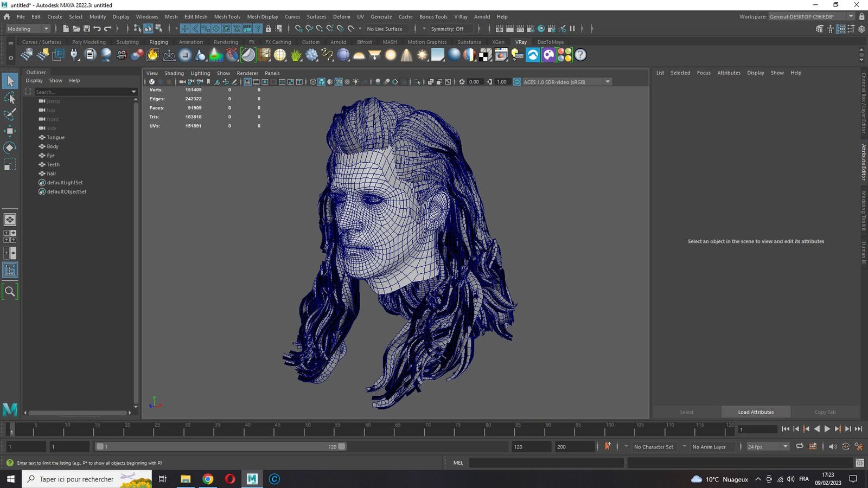Activate the Rotate tool
The image size is (868, 488).
[10, 147]
